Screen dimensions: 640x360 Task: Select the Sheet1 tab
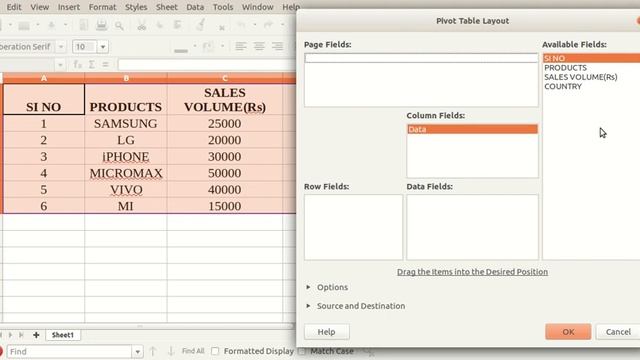tap(62, 335)
